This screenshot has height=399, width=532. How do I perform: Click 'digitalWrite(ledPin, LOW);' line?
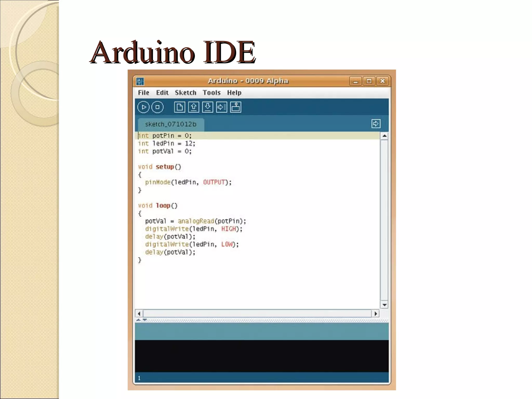(192, 244)
